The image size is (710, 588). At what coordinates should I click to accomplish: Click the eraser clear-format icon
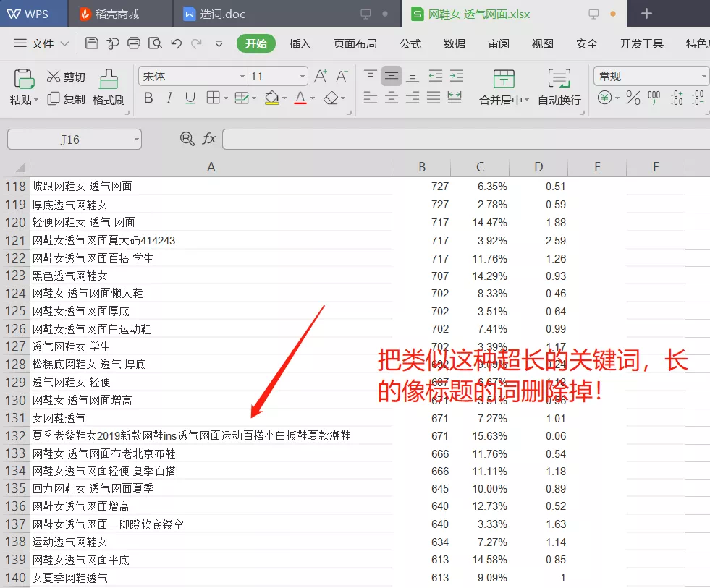click(x=331, y=98)
